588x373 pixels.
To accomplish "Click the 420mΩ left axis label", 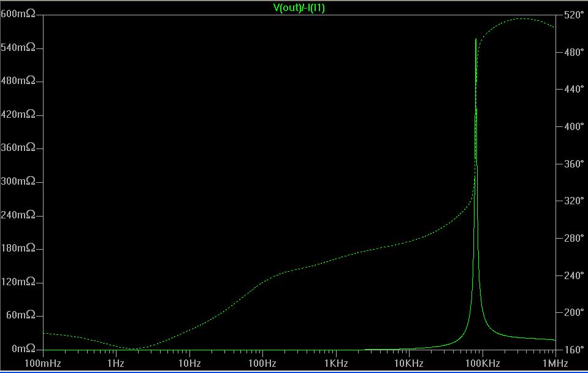I will point(18,114).
